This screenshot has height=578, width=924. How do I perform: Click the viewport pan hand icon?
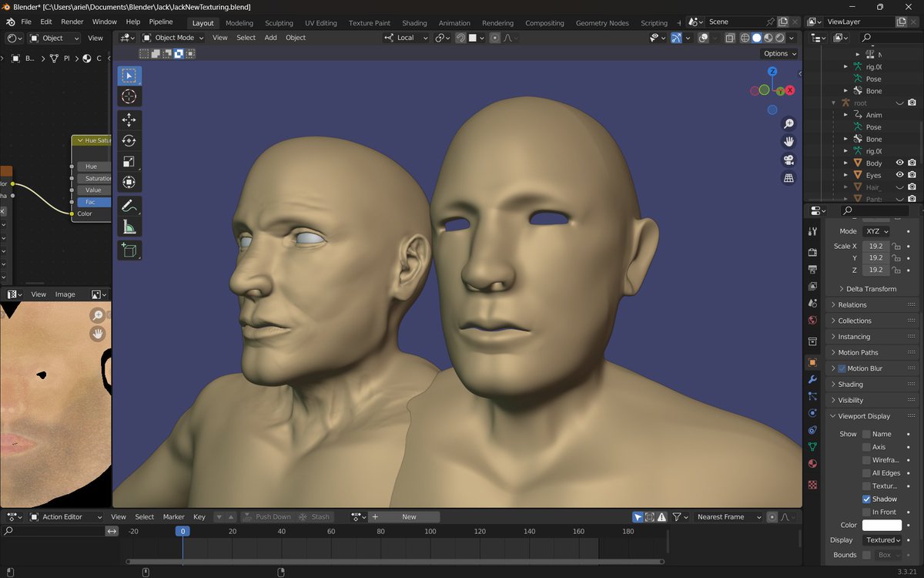[x=788, y=142]
